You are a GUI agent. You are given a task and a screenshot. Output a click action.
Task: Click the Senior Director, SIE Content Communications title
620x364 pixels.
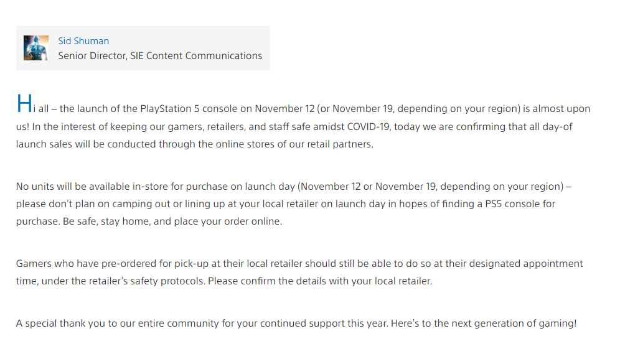[x=160, y=56]
